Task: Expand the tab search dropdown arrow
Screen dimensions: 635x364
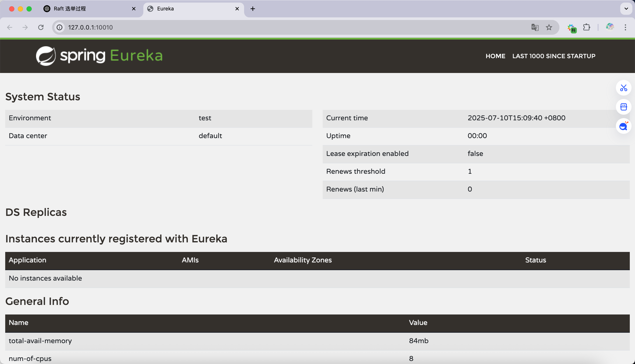Action: 626,9
